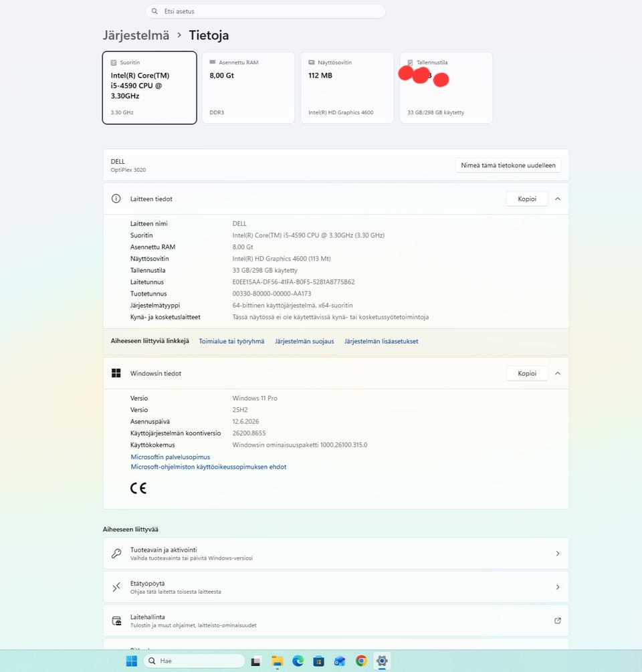Click the Laitteen nimi value DELL

click(239, 224)
